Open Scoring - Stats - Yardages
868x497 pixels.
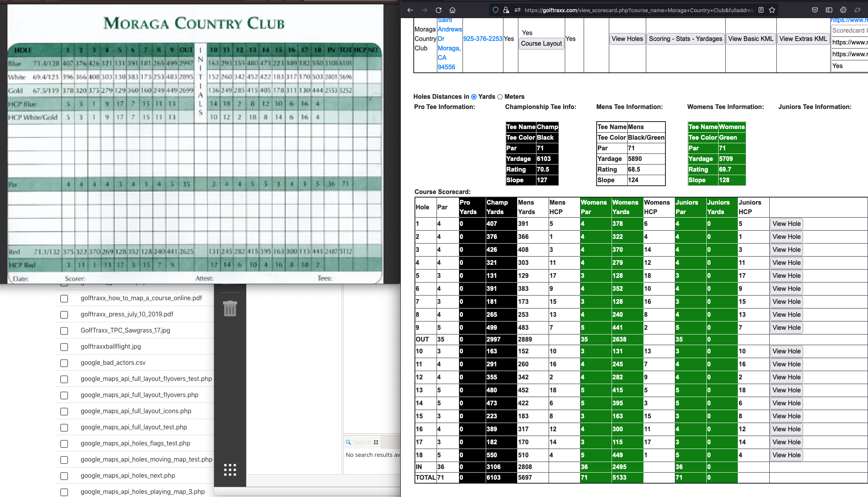686,39
